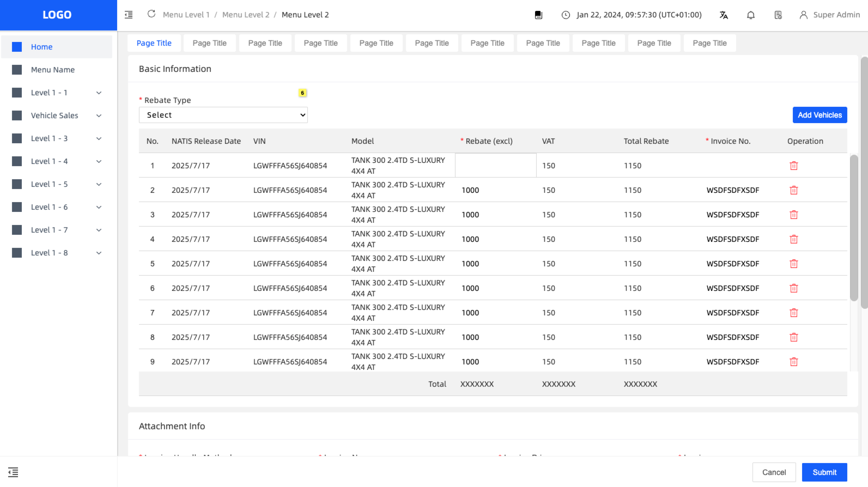The width and height of the screenshot is (868, 487).
Task: Select Home in the sidebar
Action: pyautogui.click(x=42, y=47)
